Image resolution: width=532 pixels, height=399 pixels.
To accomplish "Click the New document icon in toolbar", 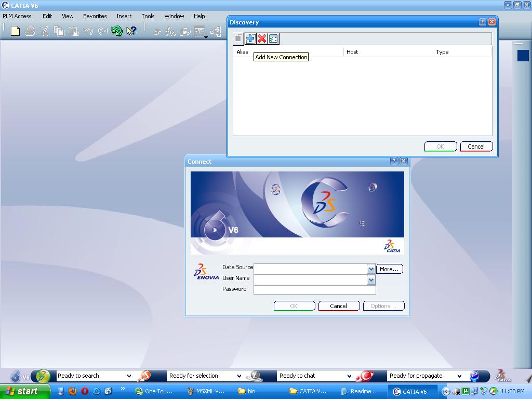I will 15,31.
